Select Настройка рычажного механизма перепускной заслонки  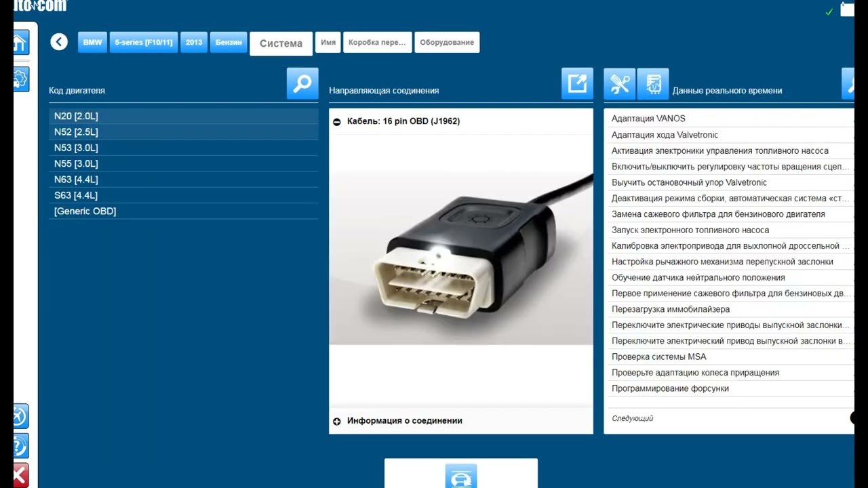click(729, 262)
